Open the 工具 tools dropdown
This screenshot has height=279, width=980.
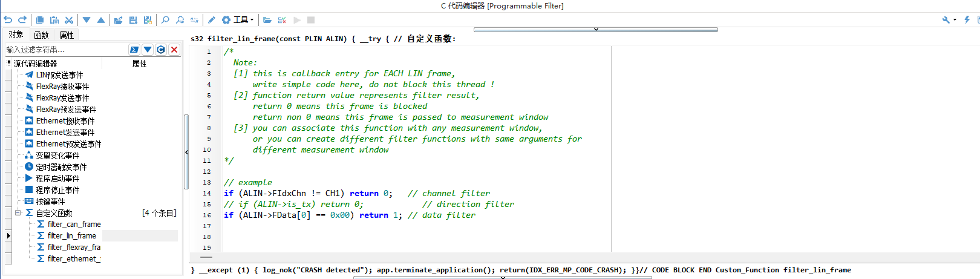click(238, 20)
